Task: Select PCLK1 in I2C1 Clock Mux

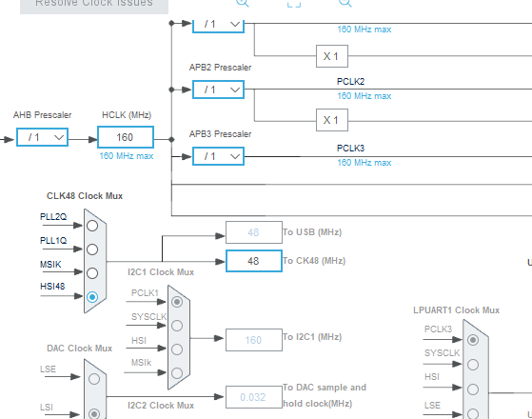Action: 177,302
